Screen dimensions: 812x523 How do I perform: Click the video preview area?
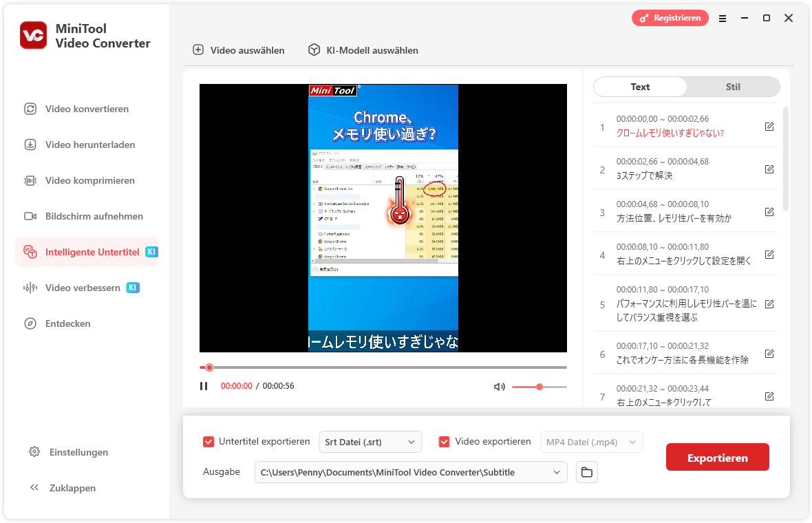pos(383,218)
